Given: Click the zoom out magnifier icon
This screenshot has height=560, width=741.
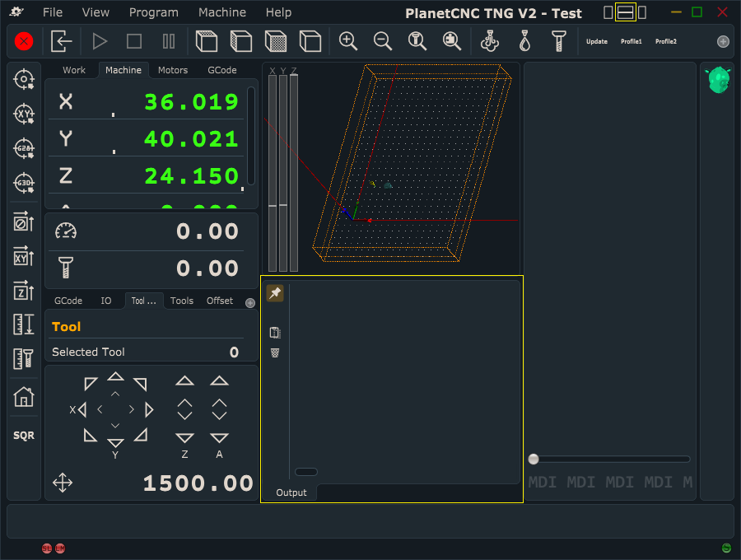Looking at the screenshot, I should point(383,41).
